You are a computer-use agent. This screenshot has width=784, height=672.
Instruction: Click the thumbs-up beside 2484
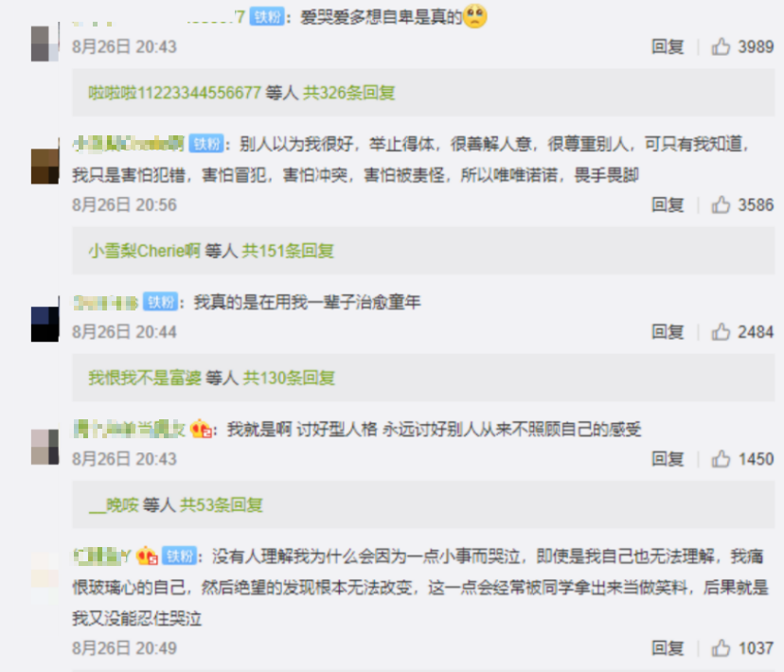pyautogui.click(x=721, y=332)
